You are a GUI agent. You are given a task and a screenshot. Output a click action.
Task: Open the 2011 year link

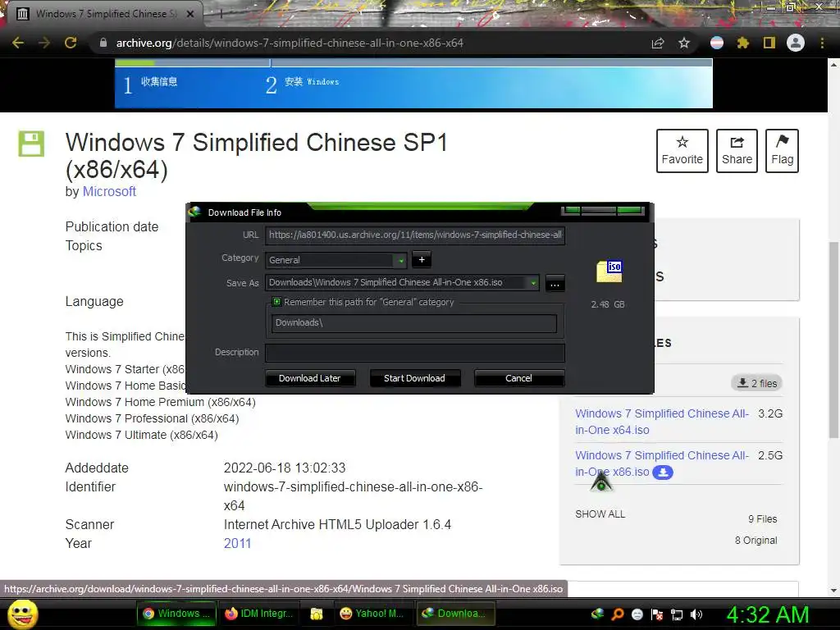tap(237, 544)
